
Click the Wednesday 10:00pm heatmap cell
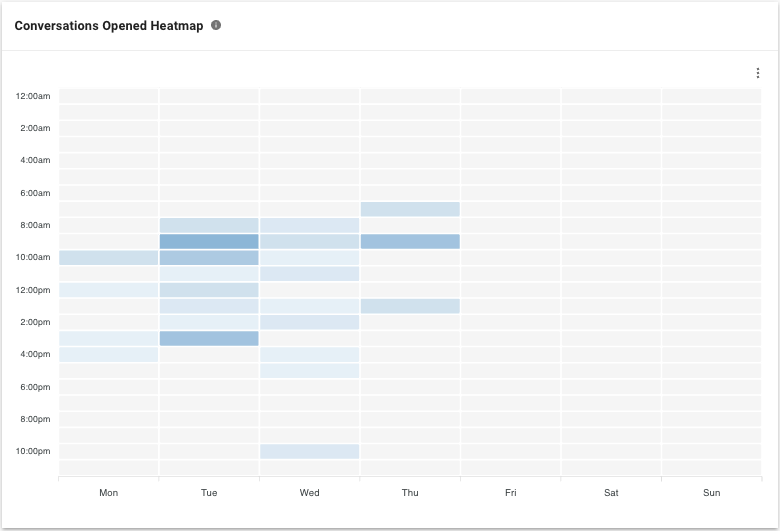(309, 451)
